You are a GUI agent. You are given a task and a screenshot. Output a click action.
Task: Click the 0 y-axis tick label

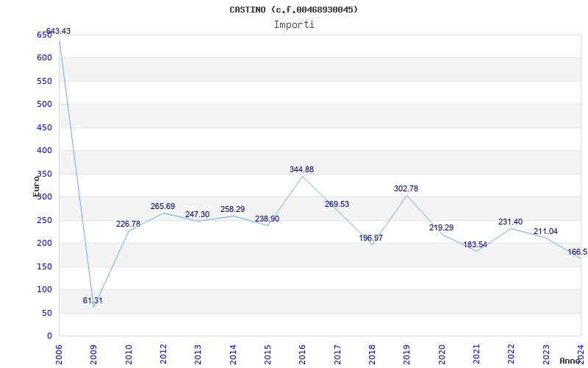pyautogui.click(x=49, y=336)
